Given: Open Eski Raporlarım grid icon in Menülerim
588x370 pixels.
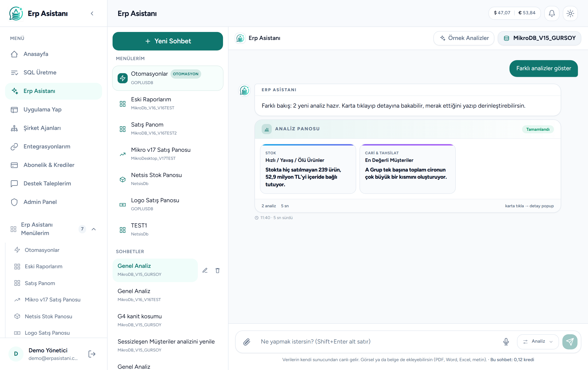Looking at the screenshot, I should pos(123,104).
